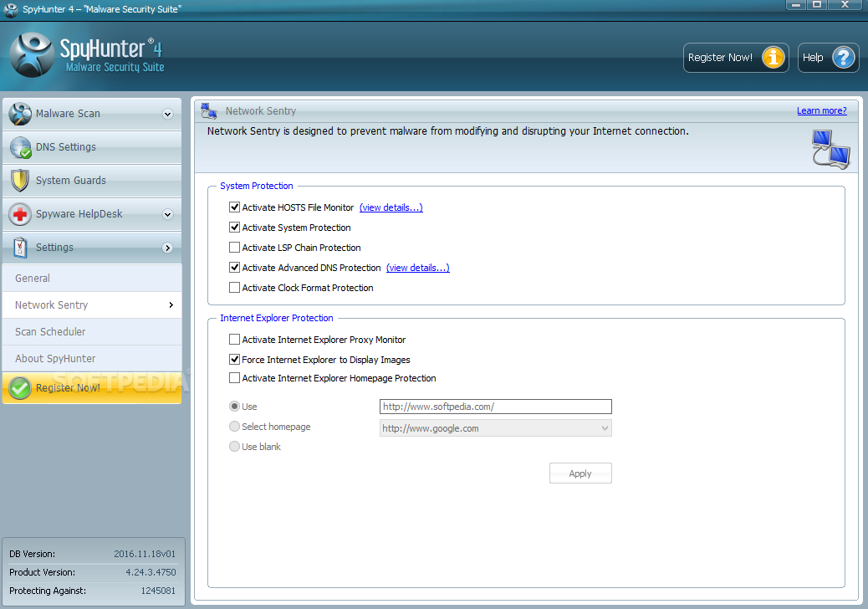Click view details link for HOSTS File Monitor
This screenshot has height=609, width=868.
[x=391, y=207]
